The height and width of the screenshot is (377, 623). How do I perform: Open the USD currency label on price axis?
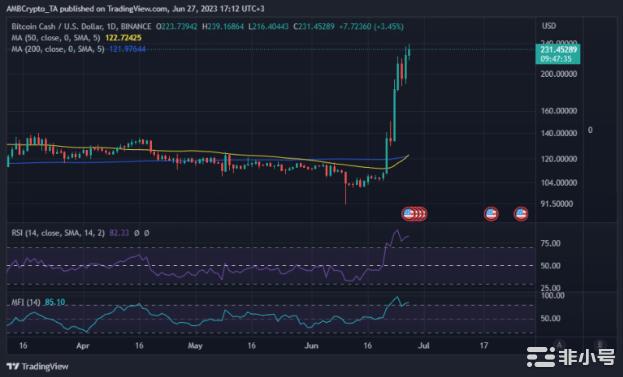pyautogui.click(x=549, y=26)
